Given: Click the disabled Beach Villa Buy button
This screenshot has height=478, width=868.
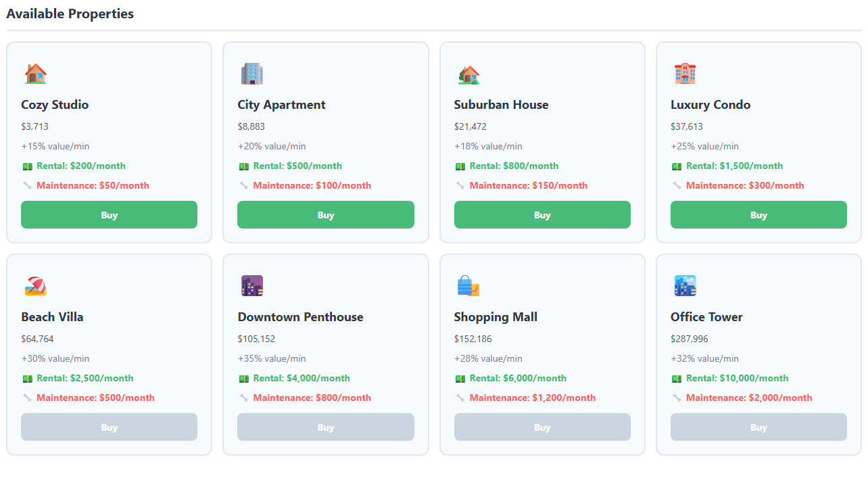Looking at the screenshot, I should [109, 427].
